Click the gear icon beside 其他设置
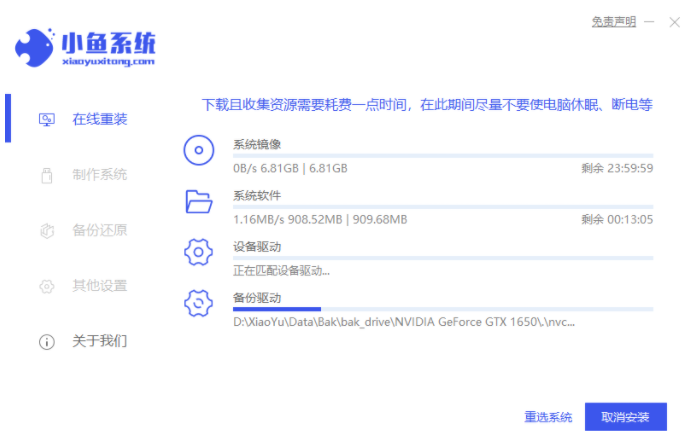 coord(46,286)
